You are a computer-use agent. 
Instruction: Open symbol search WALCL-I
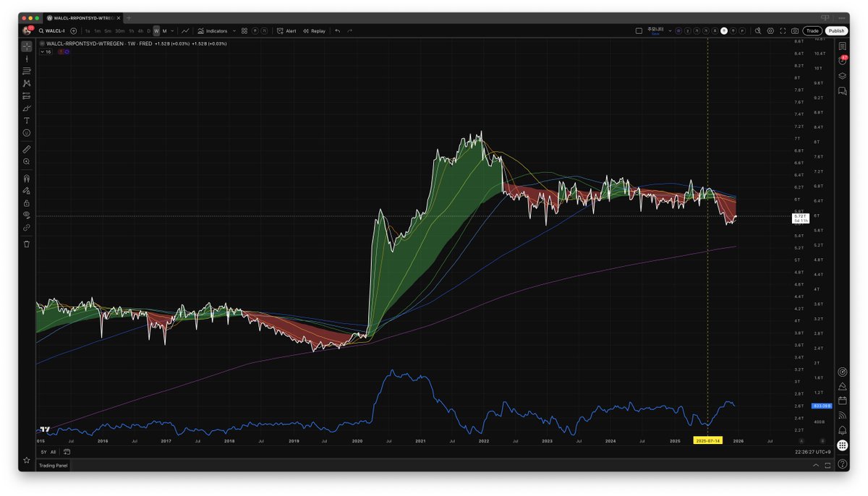tap(52, 31)
